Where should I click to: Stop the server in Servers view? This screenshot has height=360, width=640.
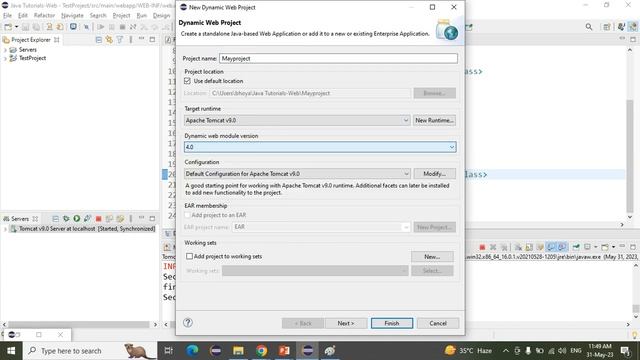tap(98, 218)
